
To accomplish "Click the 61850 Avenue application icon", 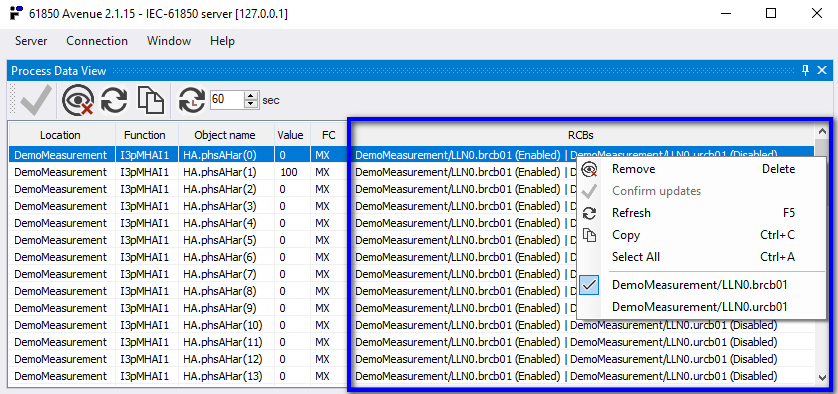I will pyautogui.click(x=16, y=13).
